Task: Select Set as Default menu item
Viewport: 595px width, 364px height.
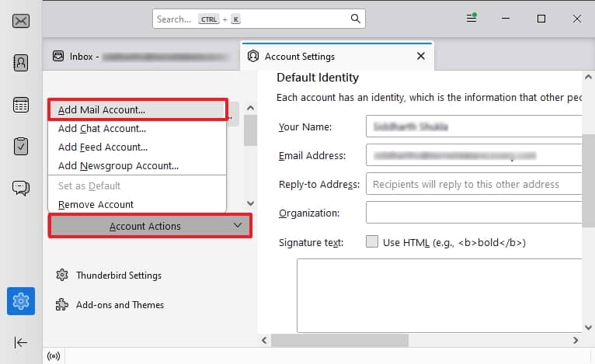Action: coord(137,185)
